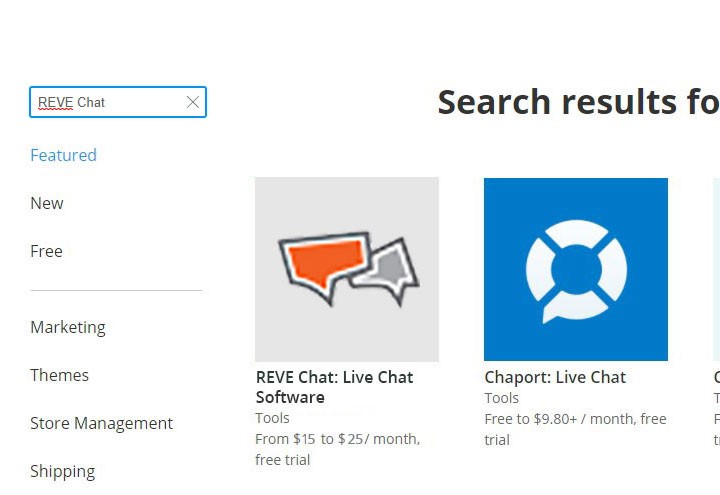Open the Marketing category
This screenshot has height=495, width=720.
67,327
